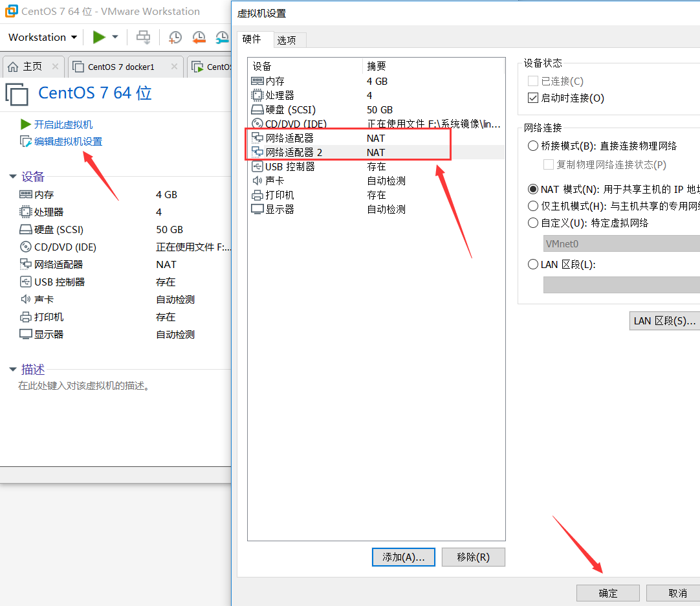Select CD/DVD (IDE) in settings device list
The height and width of the screenshot is (606, 700).
[377, 124]
